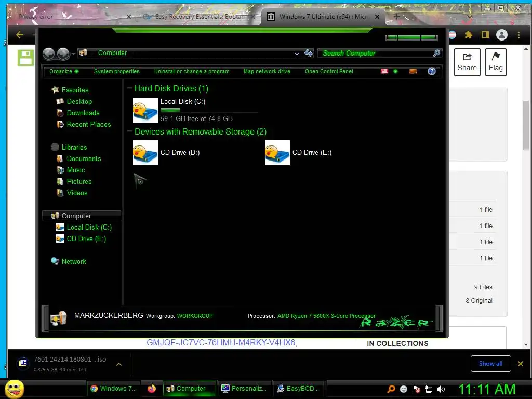The image size is (532, 399).
Task: Click the Local Disk C: capacity bar
Action: (x=209, y=110)
